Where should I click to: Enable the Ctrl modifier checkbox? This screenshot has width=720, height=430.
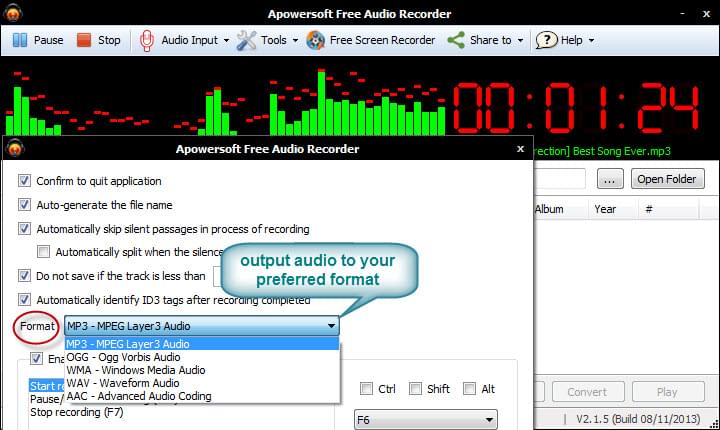tap(367, 389)
